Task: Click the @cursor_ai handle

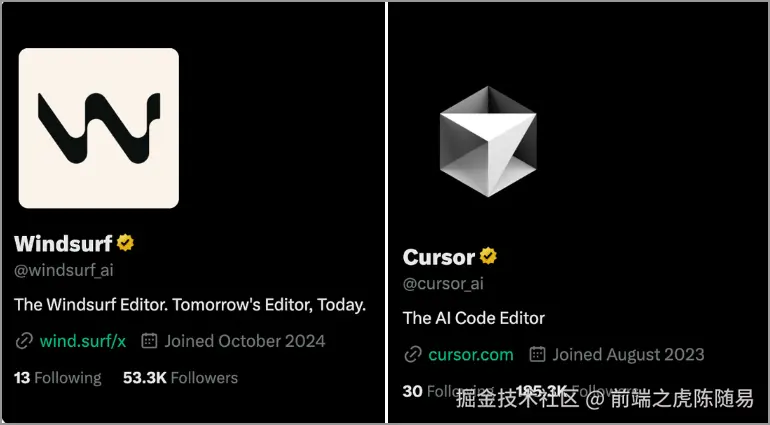Action: (443, 283)
